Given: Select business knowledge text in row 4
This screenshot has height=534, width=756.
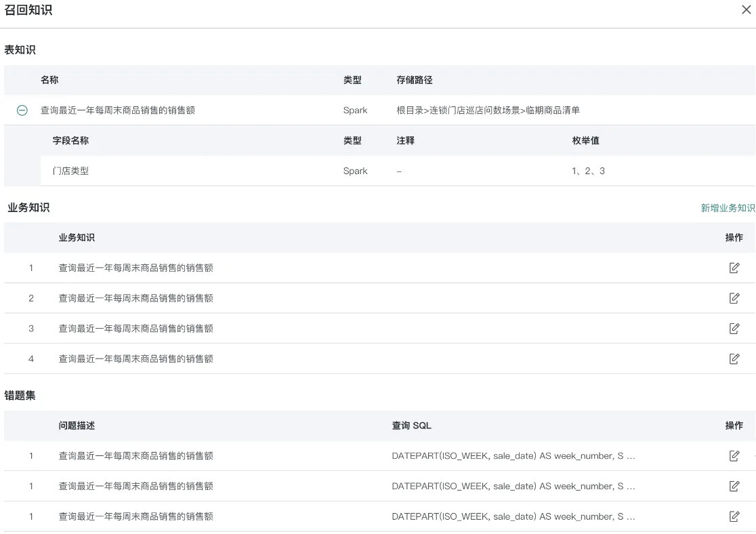Looking at the screenshot, I should coord(135,359).
